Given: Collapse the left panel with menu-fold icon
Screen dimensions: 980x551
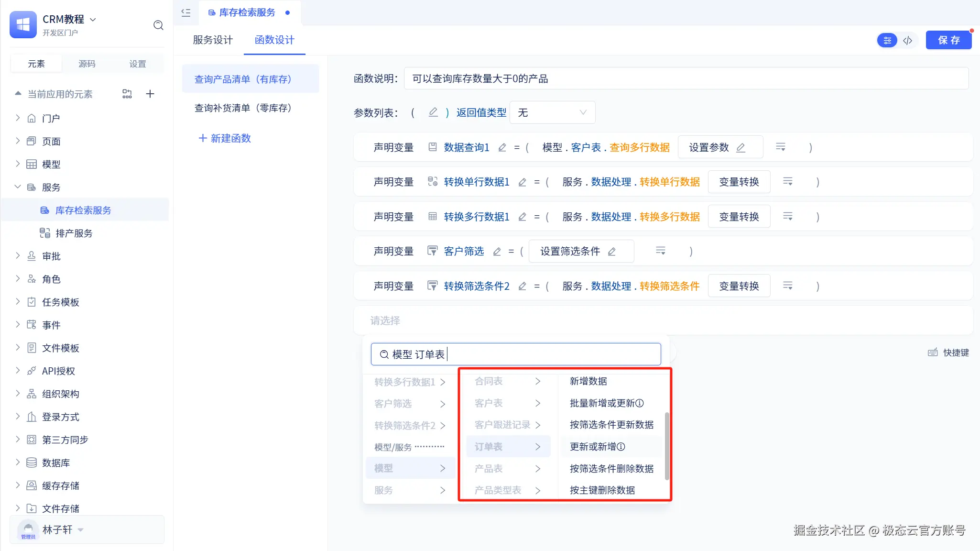Looking at the screenshot, I should pos(186,13).
